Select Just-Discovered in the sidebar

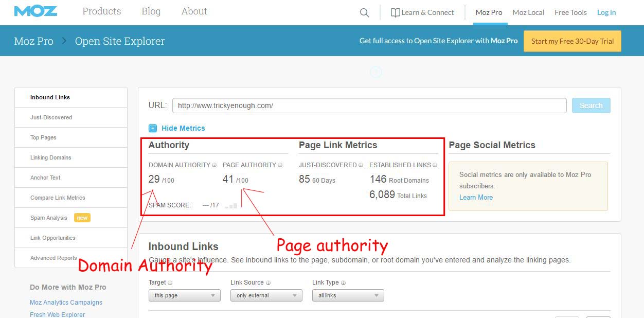[x=51, y=117]
